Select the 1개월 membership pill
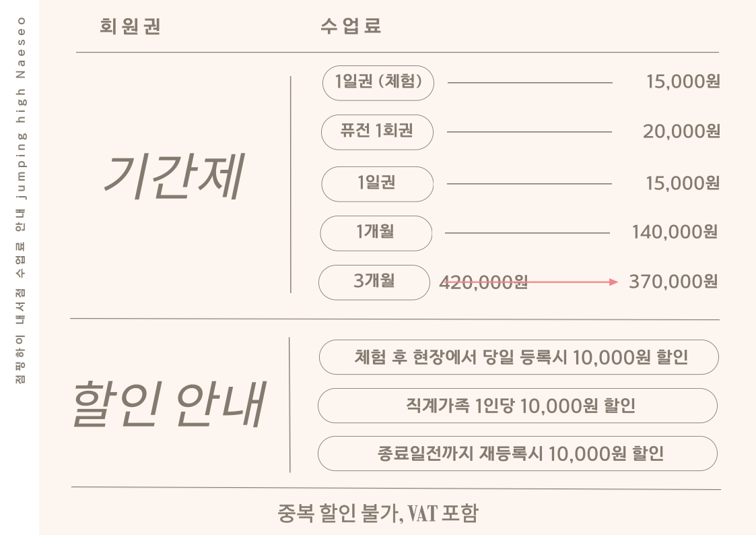 375,233
